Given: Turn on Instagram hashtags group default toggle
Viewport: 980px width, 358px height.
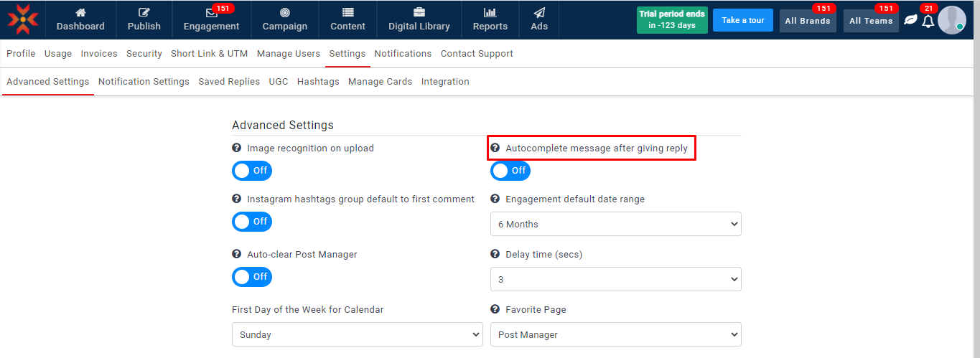Looking at the screenshot, I should click(252, 222).
